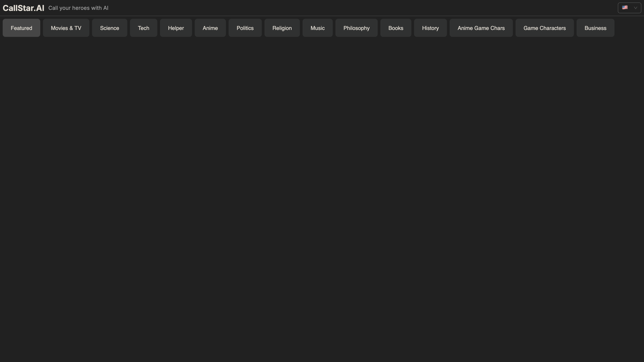
Task: Expand the language dropdown chevron
Action: [636, 8]
